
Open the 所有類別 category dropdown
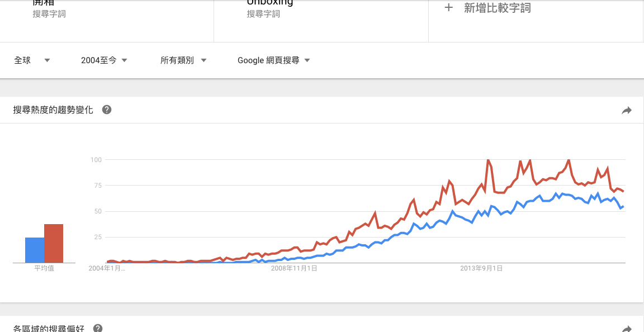pos(183,60)
